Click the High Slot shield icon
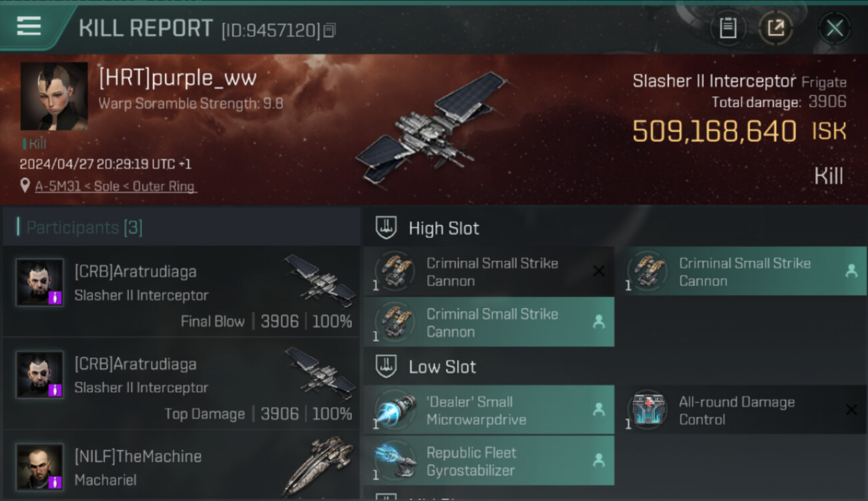The height and width of the screenshot is (501, 868). [386, 228]
